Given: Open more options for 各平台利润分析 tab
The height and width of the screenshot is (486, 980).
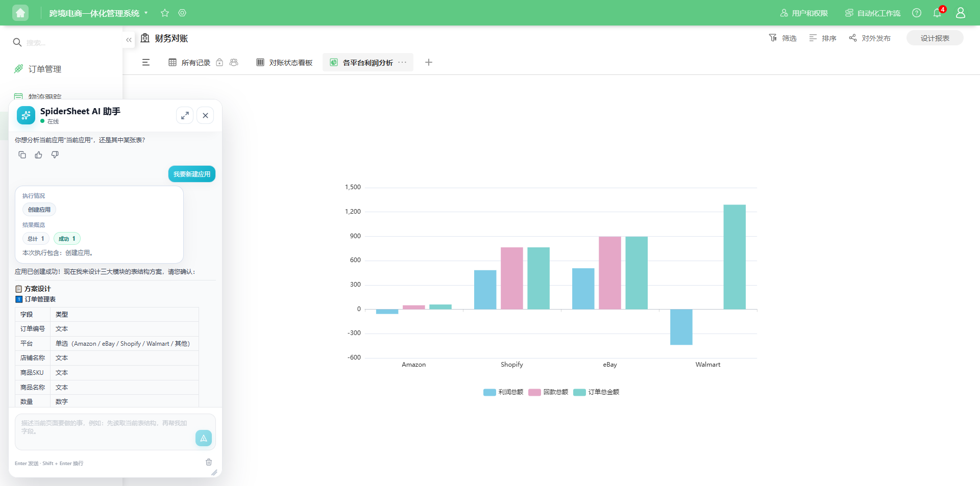Looking at the screenshot, I should pyautogui.click(x=403, y=62).
